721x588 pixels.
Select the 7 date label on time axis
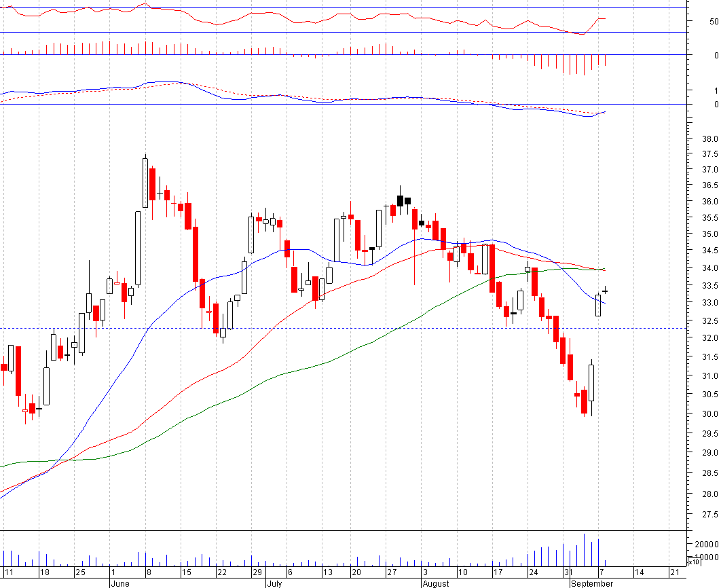coord(602,572)
